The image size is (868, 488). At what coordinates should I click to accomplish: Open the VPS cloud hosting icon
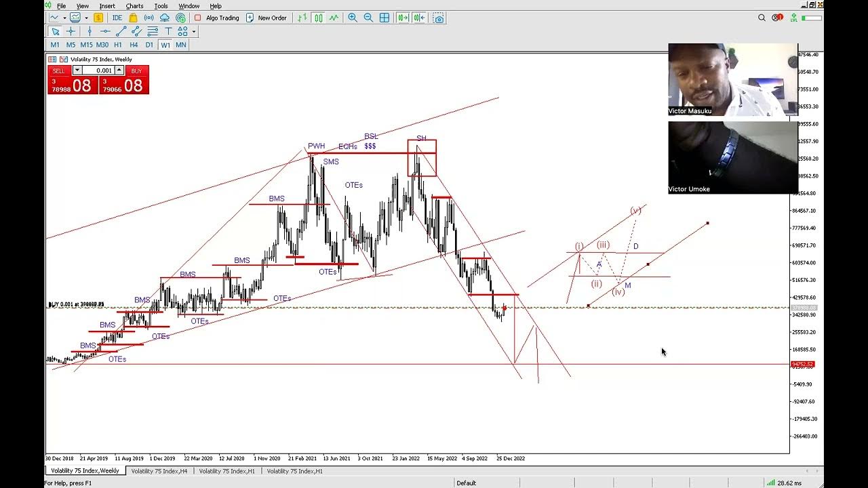coord(165,18)
